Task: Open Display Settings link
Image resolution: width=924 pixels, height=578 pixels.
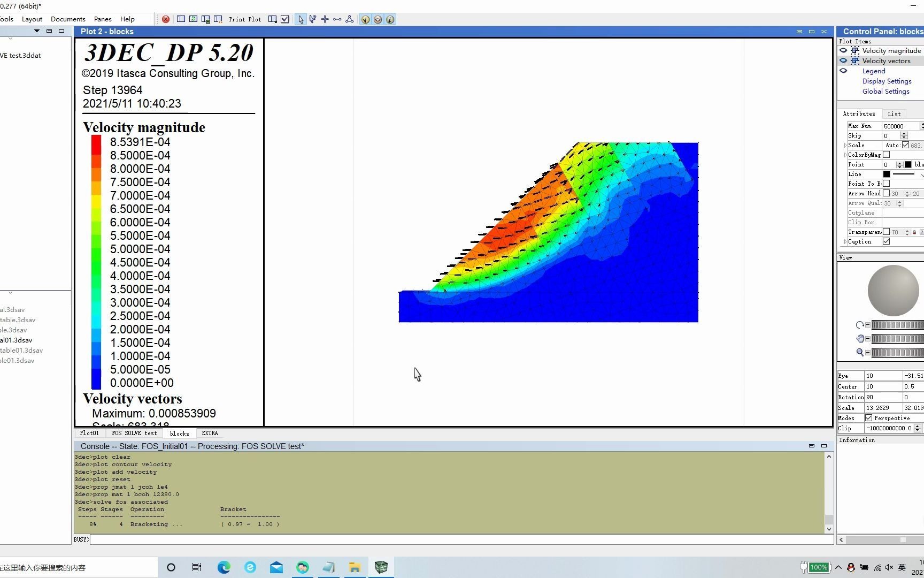Action: 887,81
